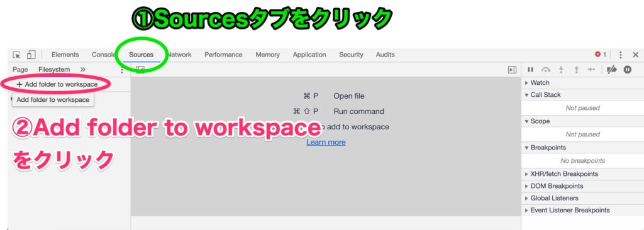Screen dimensions: 644x230
Task: Open the Audits tab
Action: point(386,55)
